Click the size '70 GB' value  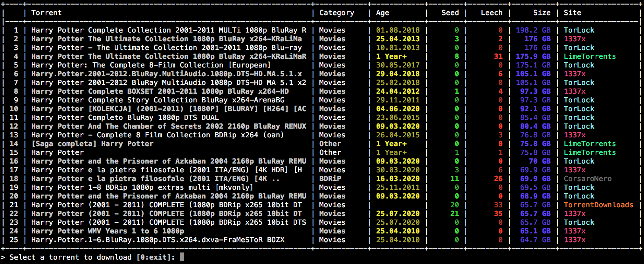click(x=540, y=161)
